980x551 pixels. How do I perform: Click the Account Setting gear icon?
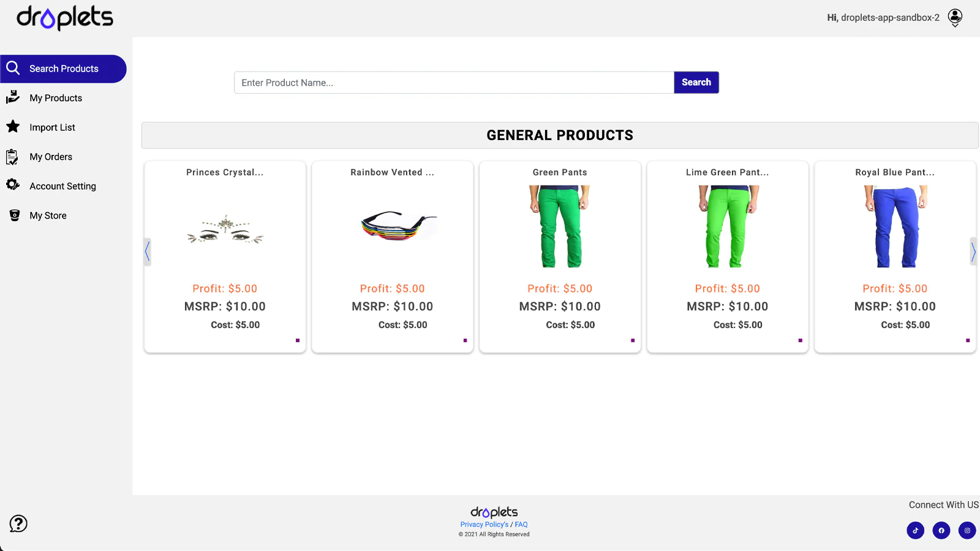[x=13, y=184]
